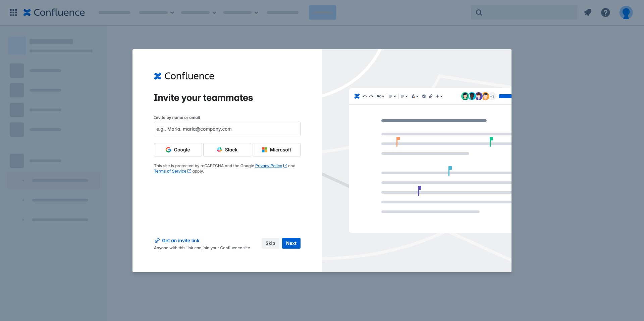Click the Next button
Screen dimensions: 644x321
[291, 243]
